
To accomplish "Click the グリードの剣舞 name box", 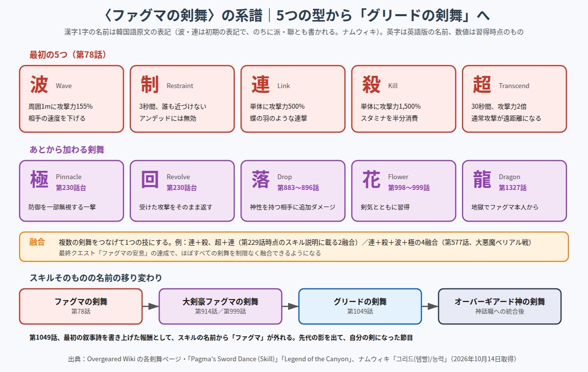I will pos(360,306).
